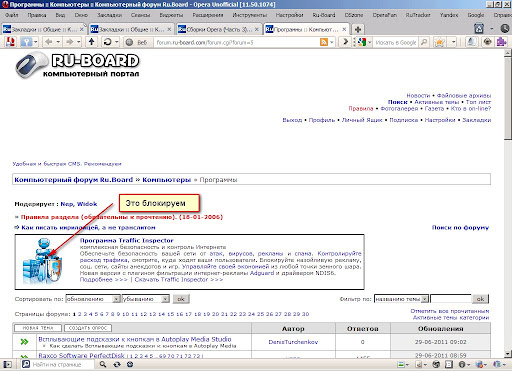Click the Back navigation arrow
The image size is (512, 371).
point(49,42)
